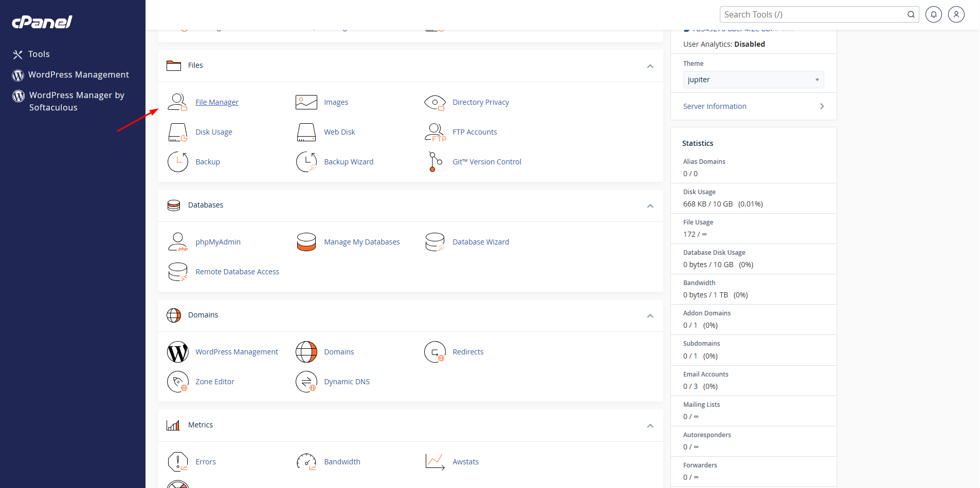Open the Errors icon
Screen dimensions: 980x488
tap(177, 462)
